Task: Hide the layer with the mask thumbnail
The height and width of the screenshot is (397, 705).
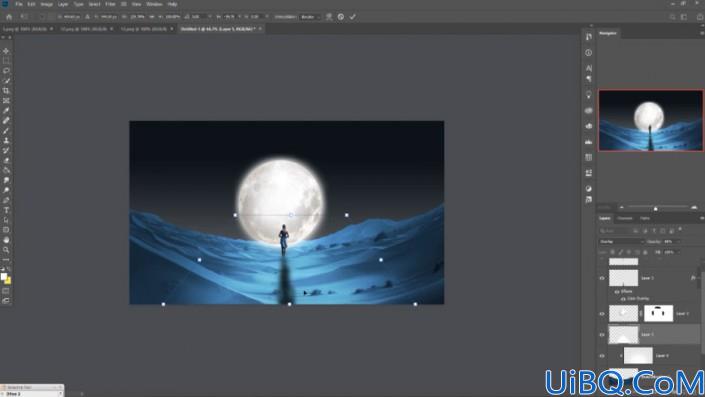Action: point(602,313)
